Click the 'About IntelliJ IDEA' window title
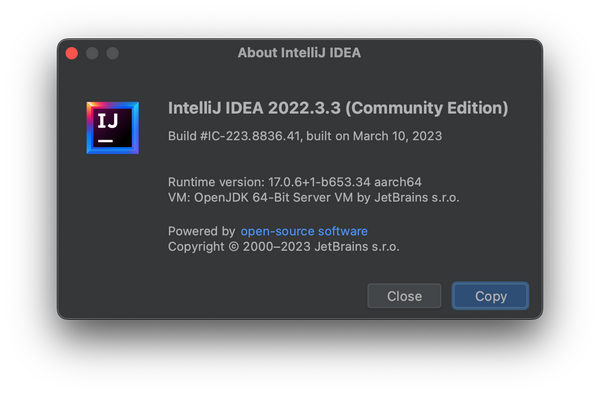Viewport: 600px width, 395px height. 299,53
